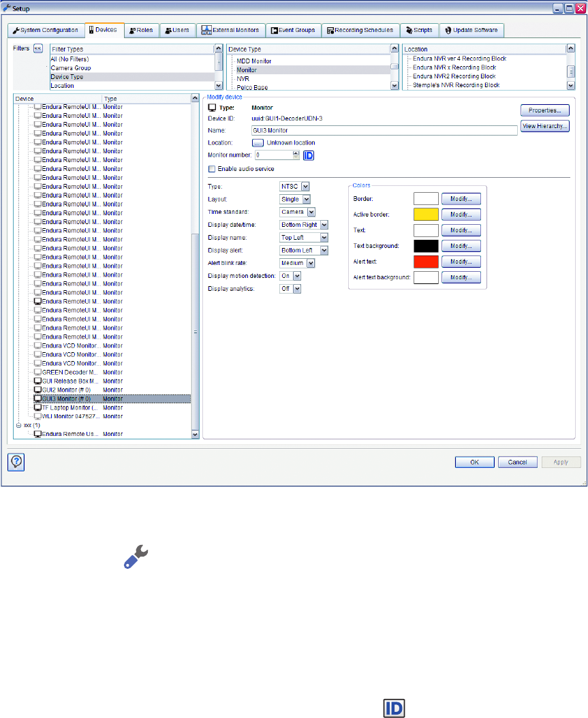The image size is (588, 718).
Task: Click the large ID icon below the dialog
Action: (394, 708)
